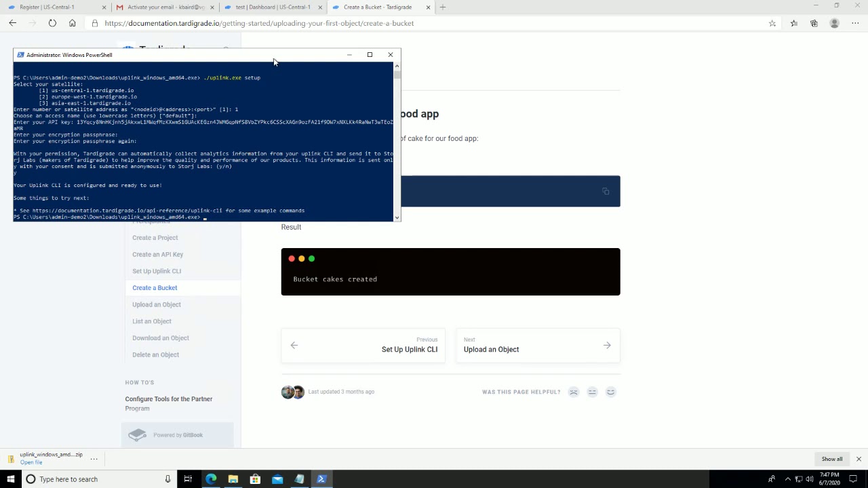Open Microsoft Edge from the taskbar
Image resolution: width=868 pixels, height=488 pixels.
[x=211, y=479]
